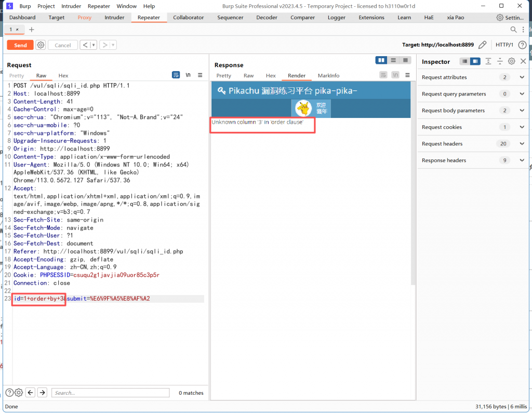The height and width of the screenshot is (415, 532).
Task: Switch to side-by-side layout view
Action: pyautogui.click(x=381, y=60)
